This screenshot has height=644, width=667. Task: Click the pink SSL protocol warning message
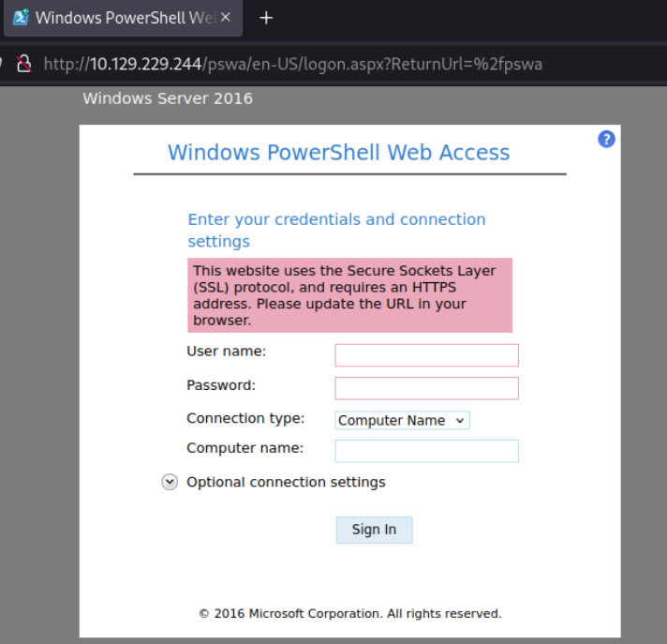point(349,295)
